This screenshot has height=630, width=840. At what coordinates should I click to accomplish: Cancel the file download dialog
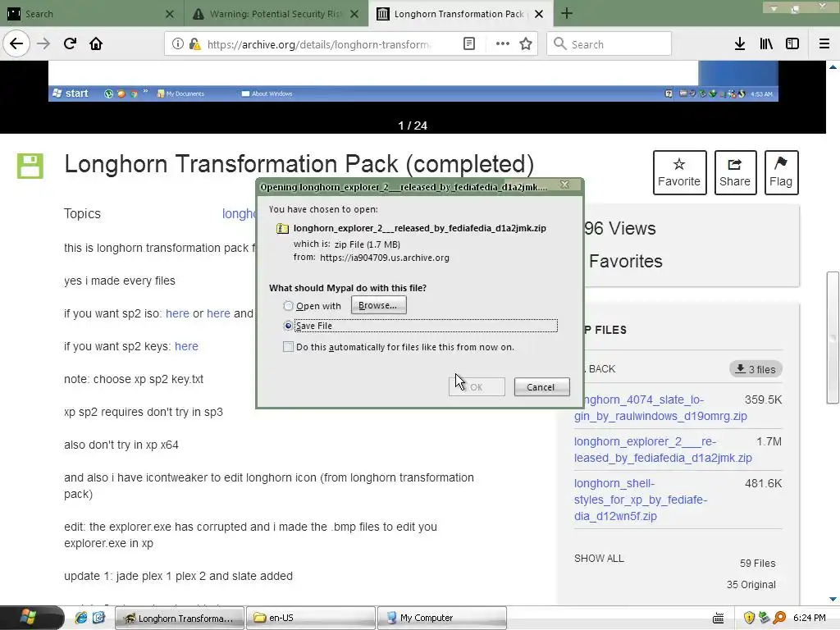[541, 387]
